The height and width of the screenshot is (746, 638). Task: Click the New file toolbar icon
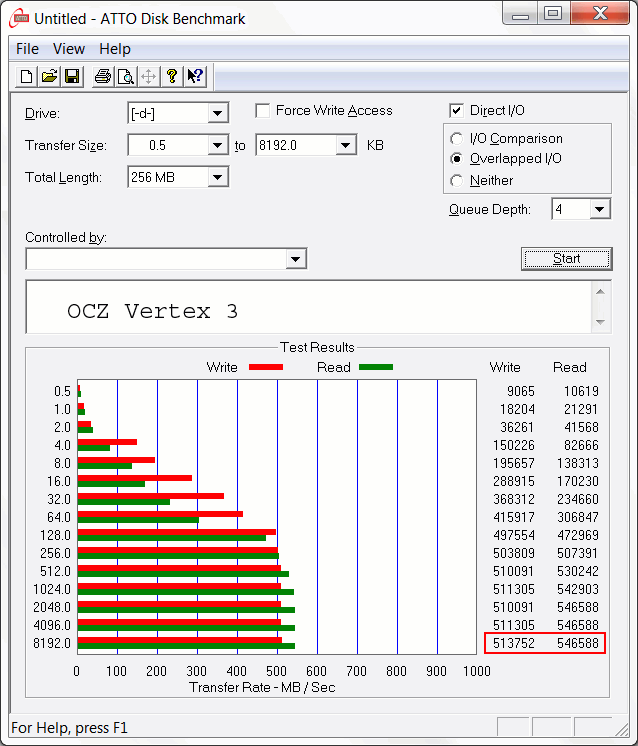click(27, 77)
